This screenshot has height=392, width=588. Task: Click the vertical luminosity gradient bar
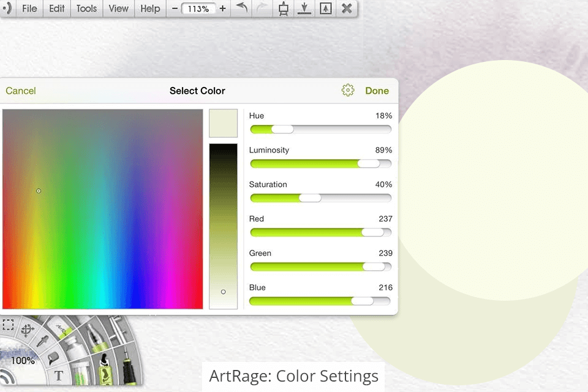point(223,226)
